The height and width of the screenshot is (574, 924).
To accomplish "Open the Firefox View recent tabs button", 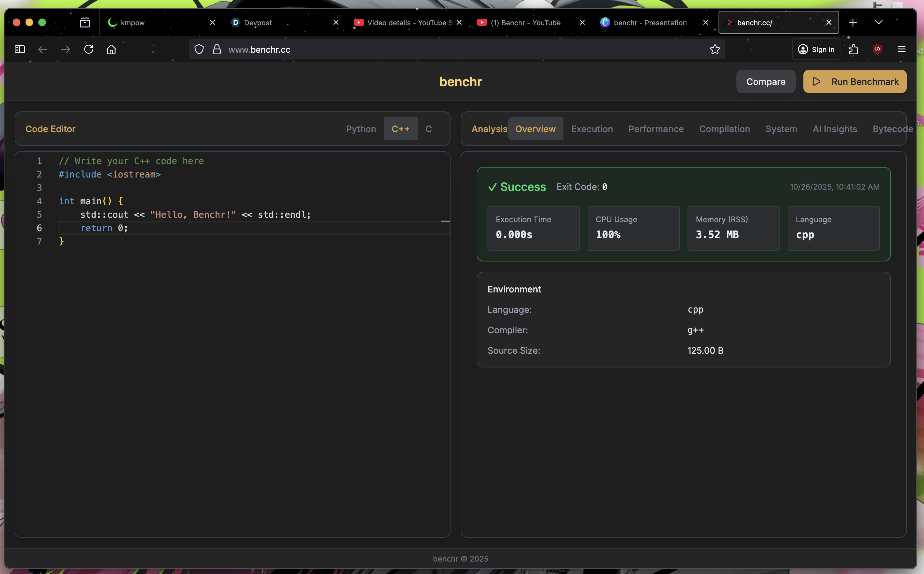I will (x=85, y=23).
